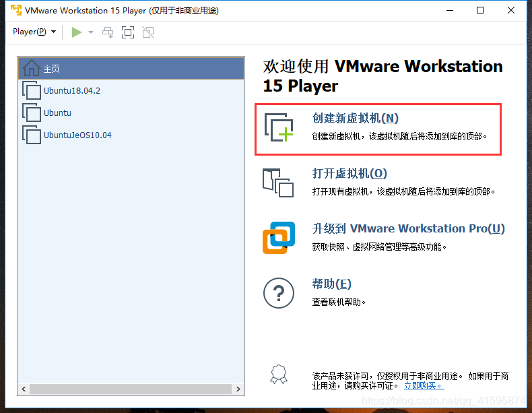The height and width of the screenshot is (413, 532).
Task: Close the VMware Player window
Action: [511, 11]
